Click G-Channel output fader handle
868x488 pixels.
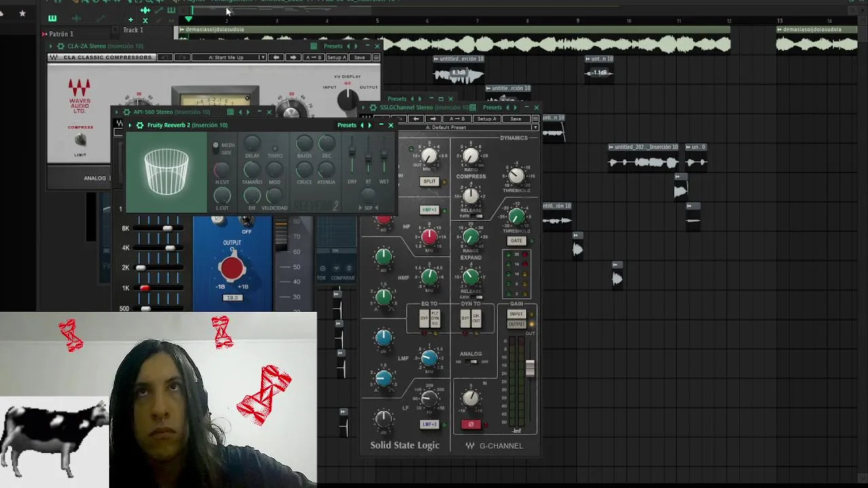(x=530, y=368)
